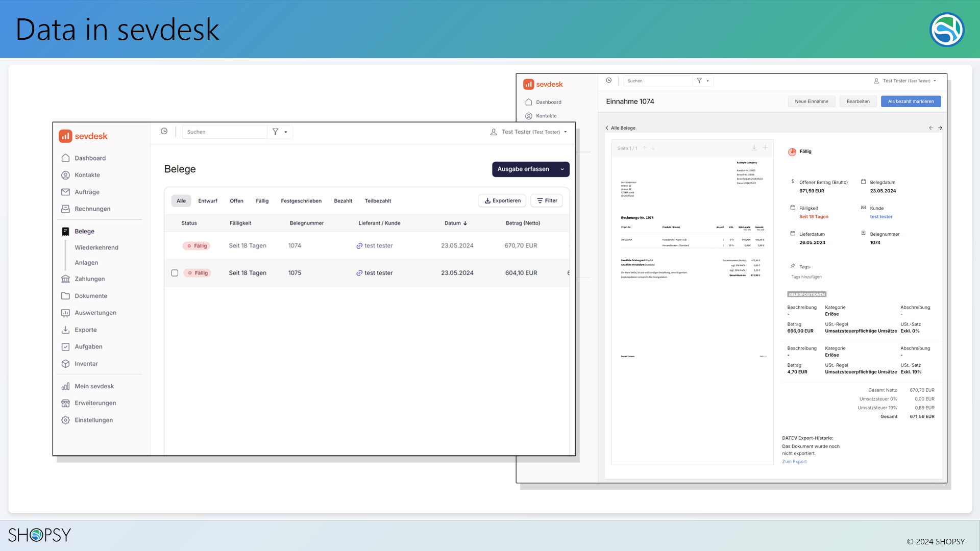Click Neue Einnahme button
Screen dimensions: 980x551
(812, 102)
